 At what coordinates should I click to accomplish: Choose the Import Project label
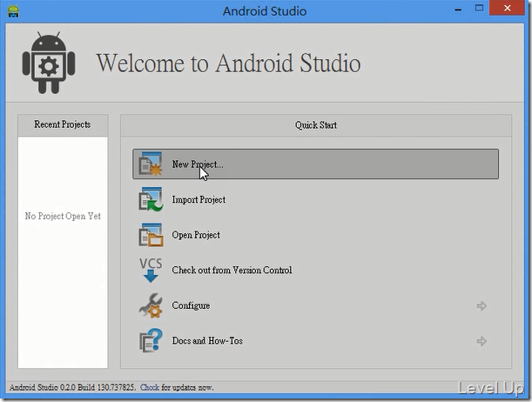[199, 199]
